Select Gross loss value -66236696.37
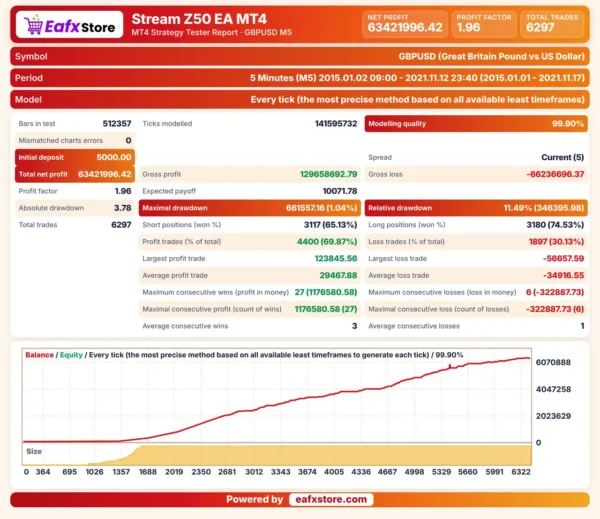600x519 pixels. [555, 174]
